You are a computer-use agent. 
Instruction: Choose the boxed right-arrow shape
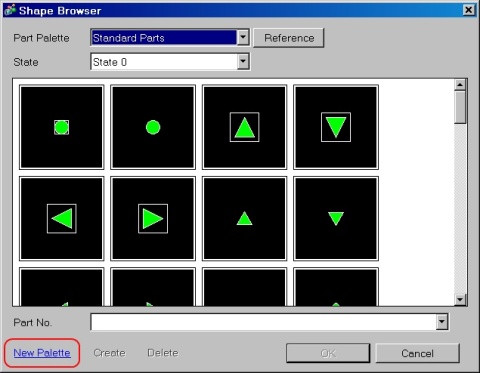[x=153, y=218]
